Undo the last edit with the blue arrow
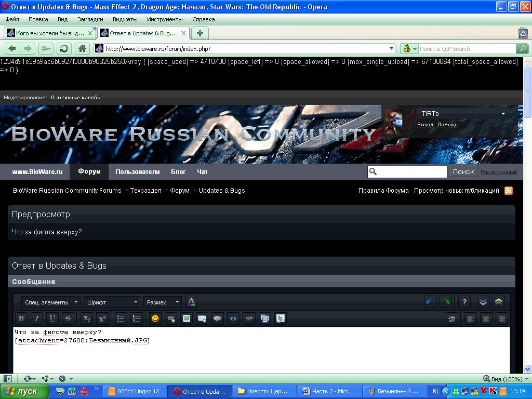532x399 pixels. (x=430, y=302)
